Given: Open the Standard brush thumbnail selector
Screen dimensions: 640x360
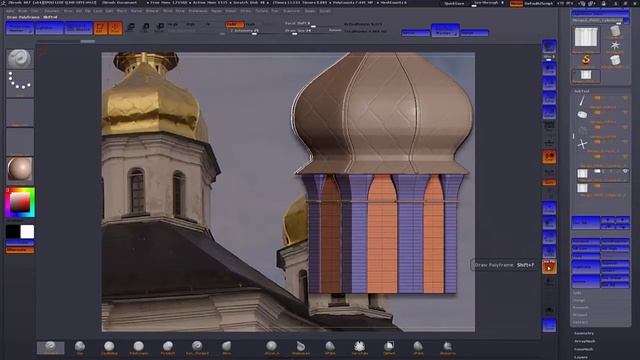Looking at the screenshot, I should tap(20, 59).
